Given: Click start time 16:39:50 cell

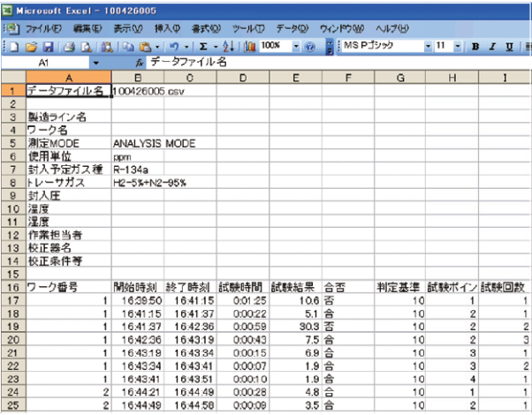Looking at the screenshot, I should coord(138,300).
